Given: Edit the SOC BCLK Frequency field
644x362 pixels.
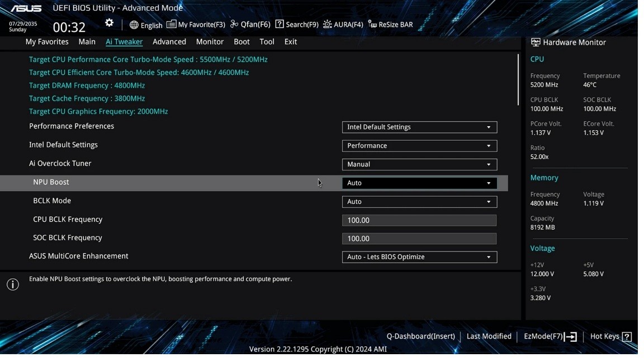Looking at the screenshot, I should 419,239.
